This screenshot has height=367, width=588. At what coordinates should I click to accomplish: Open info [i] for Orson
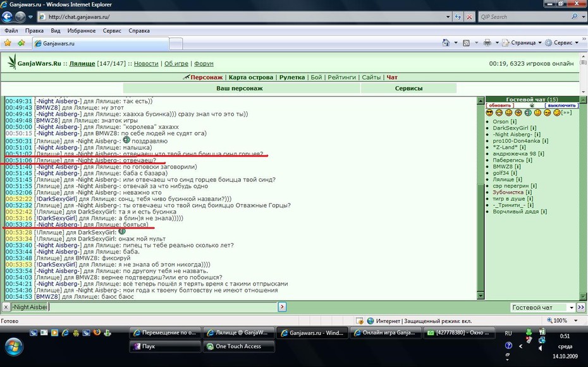tap(513, 122)
